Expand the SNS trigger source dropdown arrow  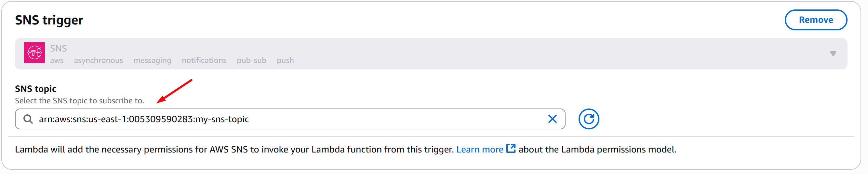(833, 54)
